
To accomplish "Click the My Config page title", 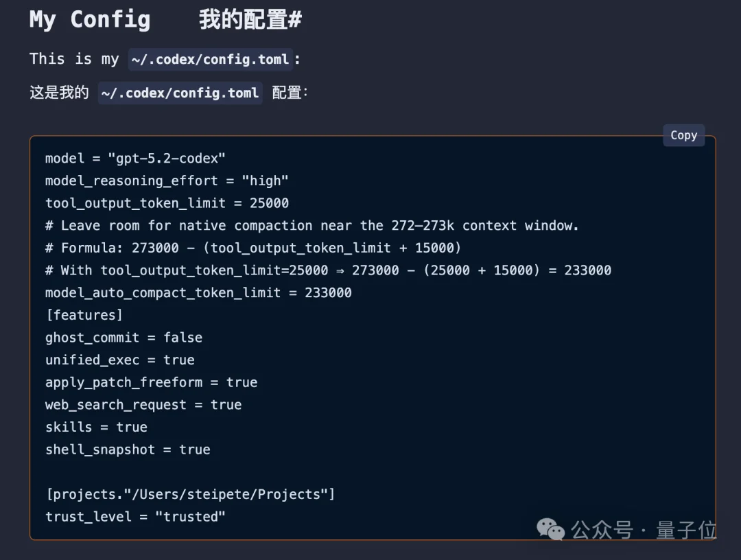I will point(89,20).
